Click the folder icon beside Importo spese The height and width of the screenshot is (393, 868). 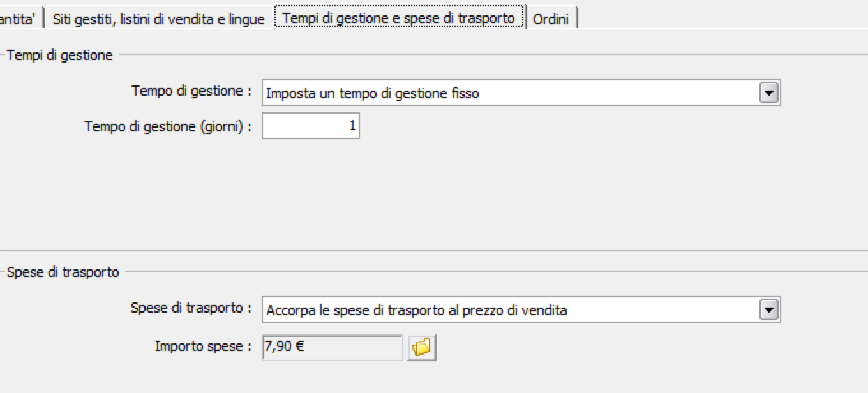[x=421, y=348]
